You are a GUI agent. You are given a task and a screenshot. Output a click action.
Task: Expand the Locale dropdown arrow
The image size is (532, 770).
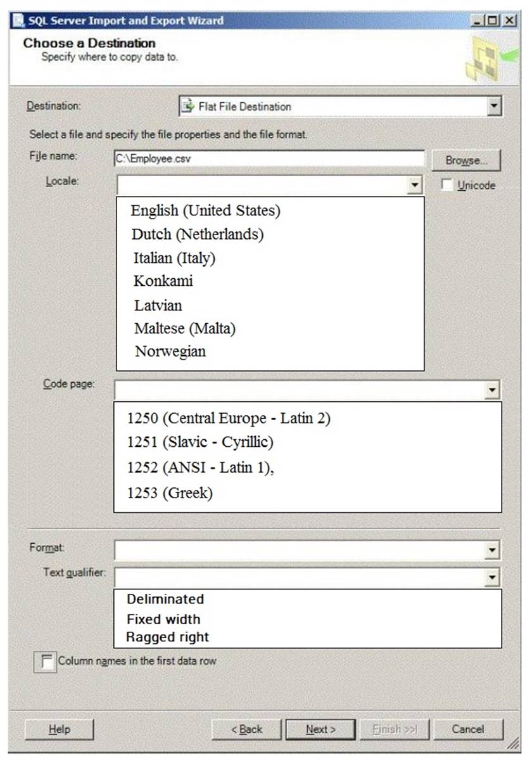point(415,185)
